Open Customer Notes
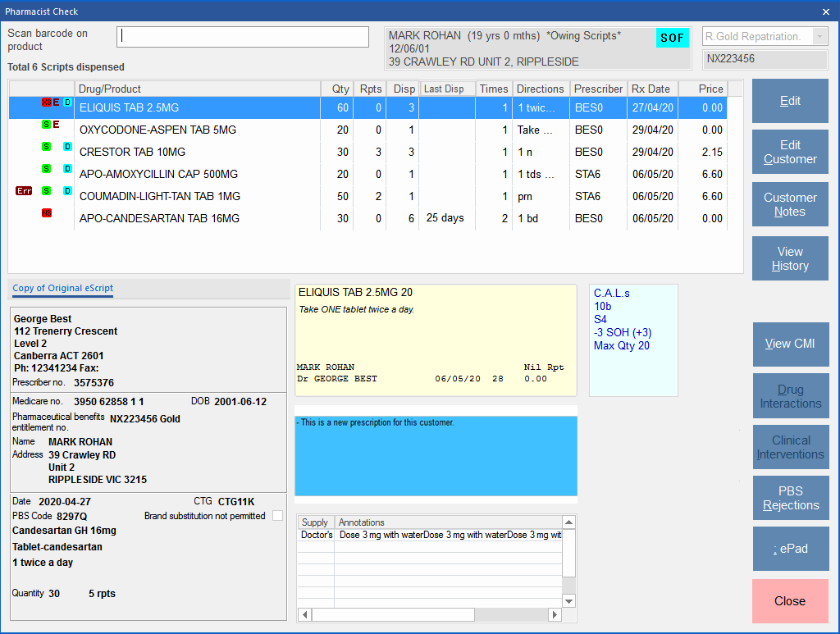The width and height of the screenshot is (840, 634). click(x=790, y=204)
